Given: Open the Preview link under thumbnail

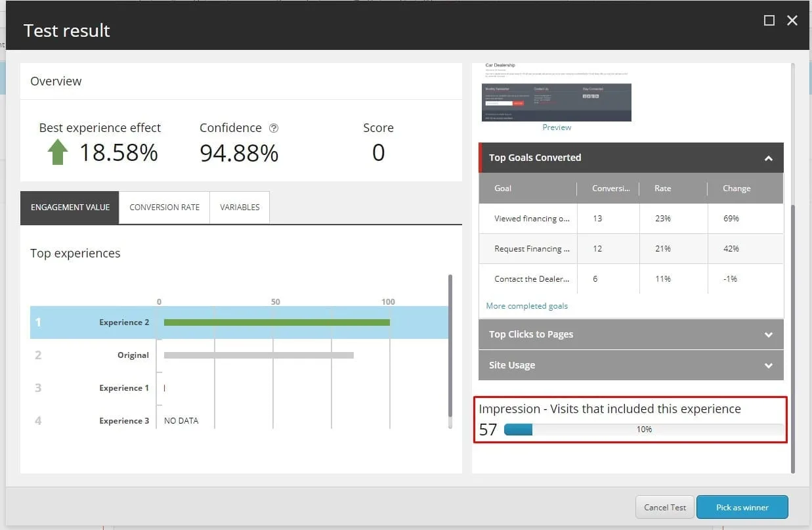Looking at the screenshot, I should [557, 127].
